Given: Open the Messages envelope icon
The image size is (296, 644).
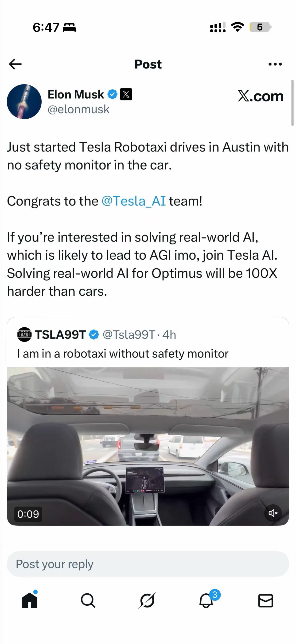Looking at the screenshot, I should (265, 600).
